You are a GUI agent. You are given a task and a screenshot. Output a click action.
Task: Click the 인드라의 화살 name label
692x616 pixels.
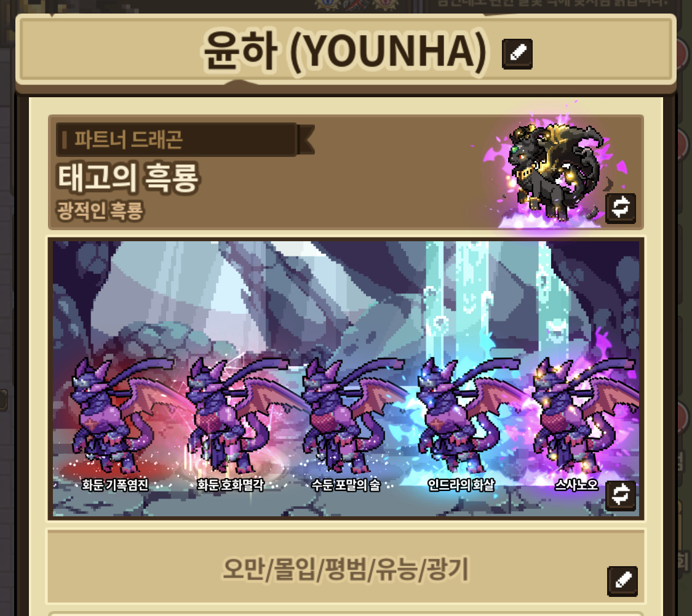point(461,485)
